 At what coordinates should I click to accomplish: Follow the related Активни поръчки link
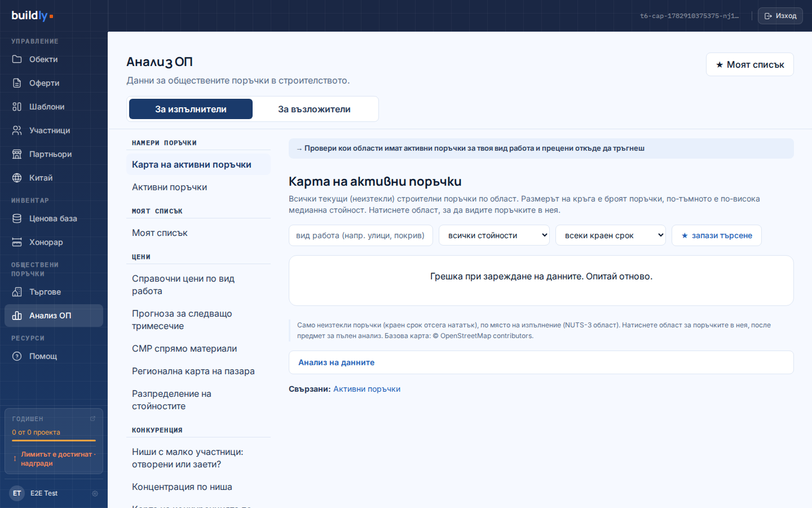click(x=367, y=389)
